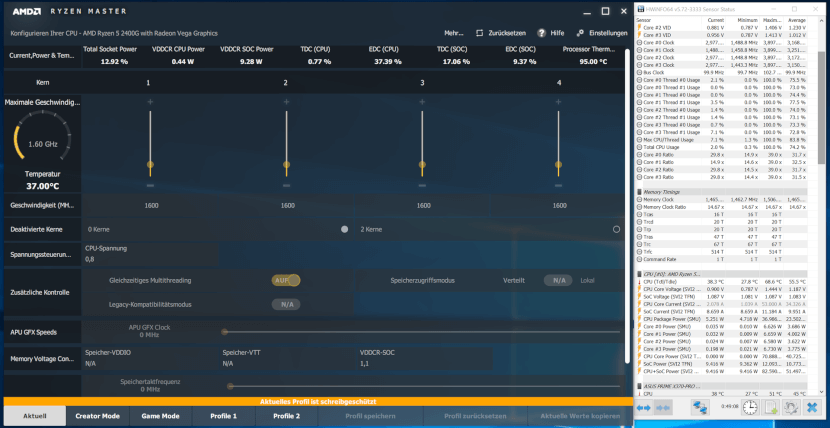The width and height of the screenshot is (830, 428).
Task: Increase core 4 speed with plus icon
Action: (558, 102)
